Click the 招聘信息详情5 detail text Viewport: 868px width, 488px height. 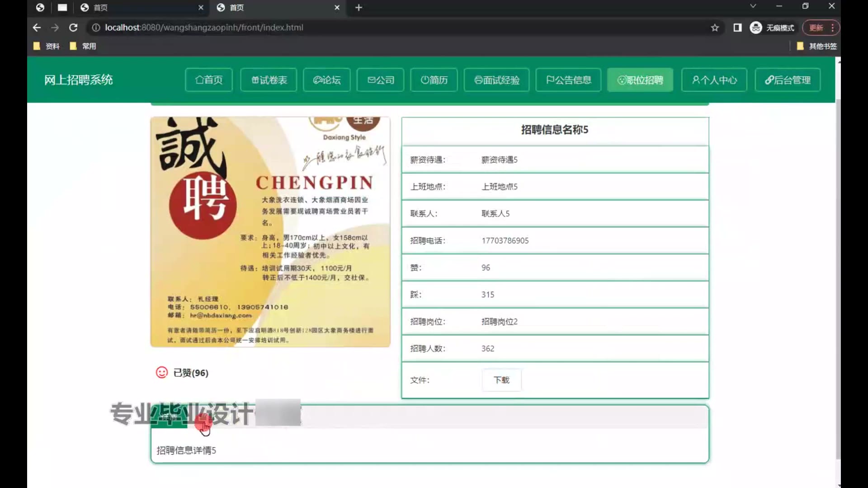(x=186, y=450)
